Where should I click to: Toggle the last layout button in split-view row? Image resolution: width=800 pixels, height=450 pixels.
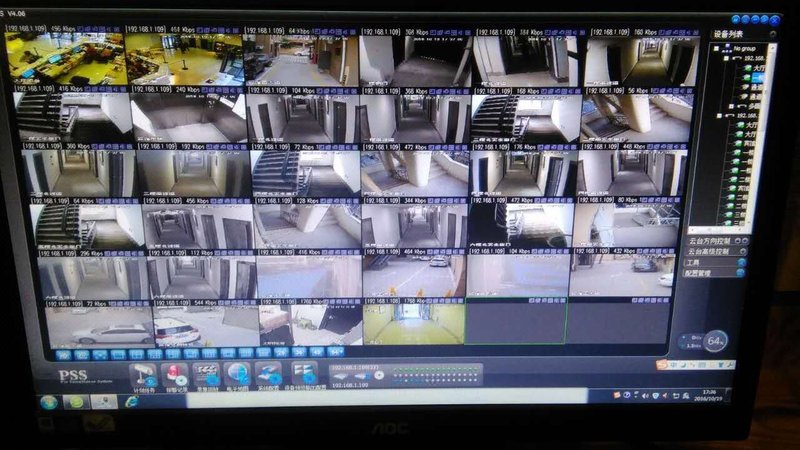(x=335, y=352)
